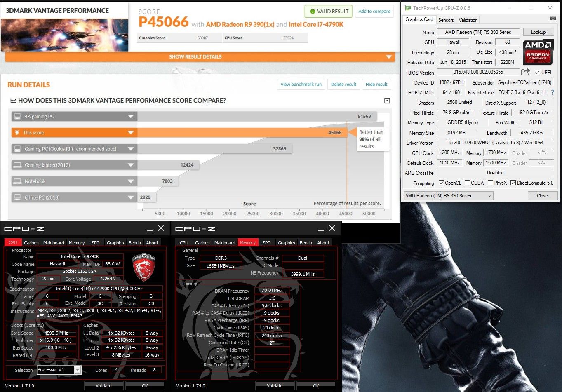The width and height of the screenshot is (562, 392).
Task: Click the Close button in GPU-Z
Action: tap(542, 196)
